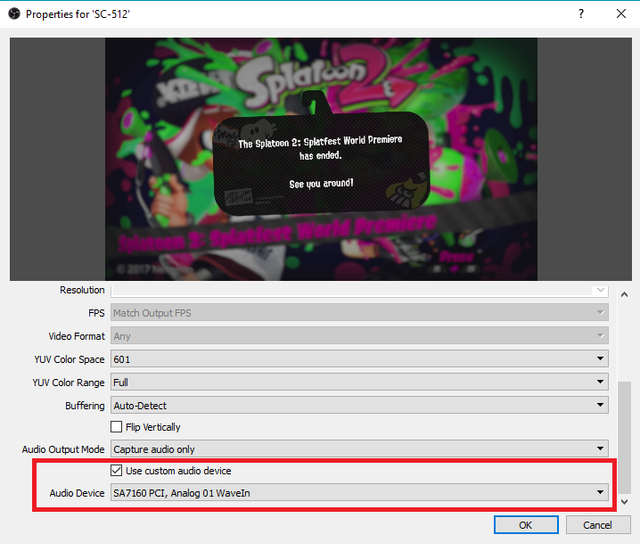Open the FPS Match Output FPS dropdown
Screen dimensions: 640x544
(360, 313)
